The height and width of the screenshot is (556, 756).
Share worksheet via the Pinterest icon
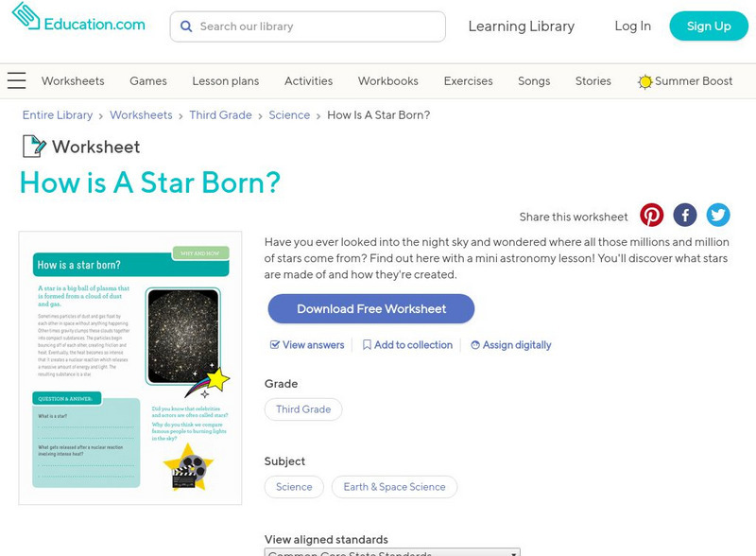653,215
